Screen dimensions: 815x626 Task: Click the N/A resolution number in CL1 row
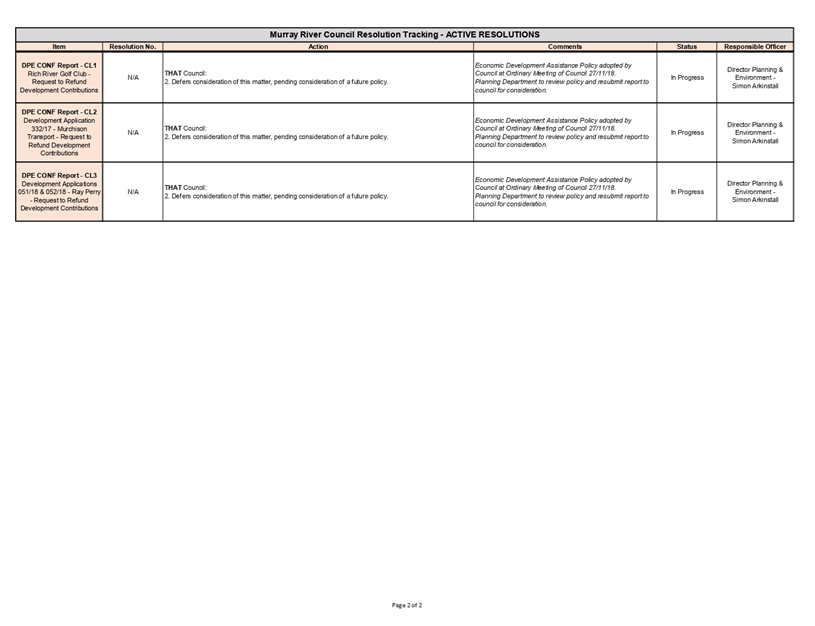(133, 77)
